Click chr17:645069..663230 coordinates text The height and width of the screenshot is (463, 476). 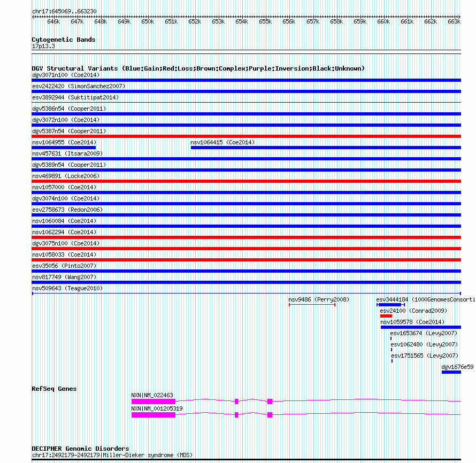pos(64,11)
